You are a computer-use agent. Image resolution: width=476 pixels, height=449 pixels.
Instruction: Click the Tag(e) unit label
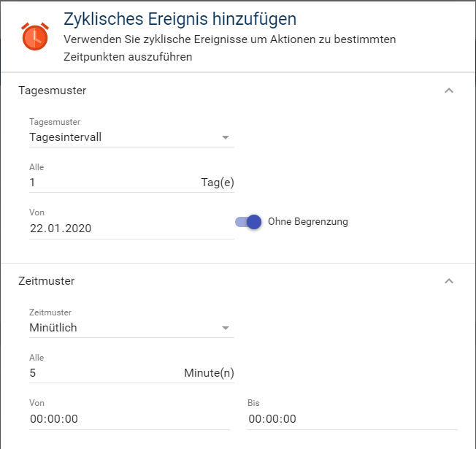218,183
